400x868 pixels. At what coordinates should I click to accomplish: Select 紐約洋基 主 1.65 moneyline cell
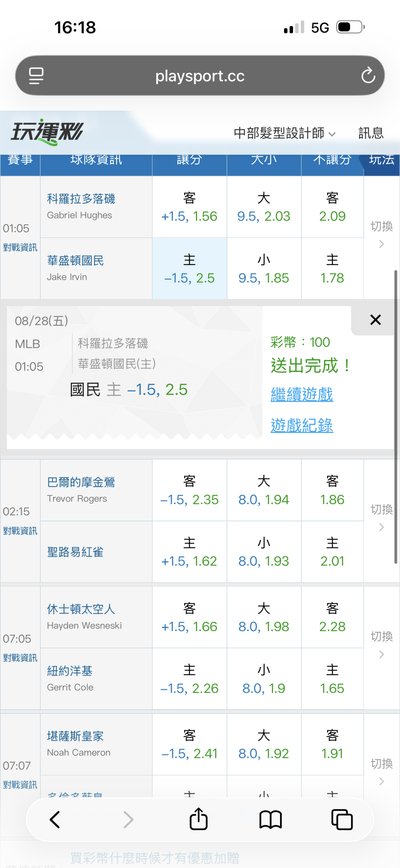(332, 679)
